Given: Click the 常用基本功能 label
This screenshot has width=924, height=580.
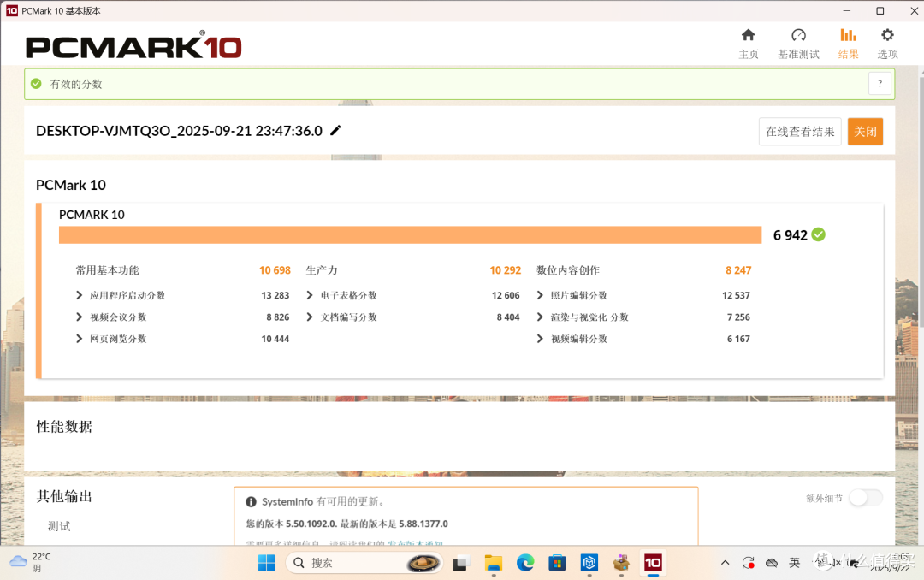Looking at the screenshot, I should pyautogui.click(x=107, y=270).
